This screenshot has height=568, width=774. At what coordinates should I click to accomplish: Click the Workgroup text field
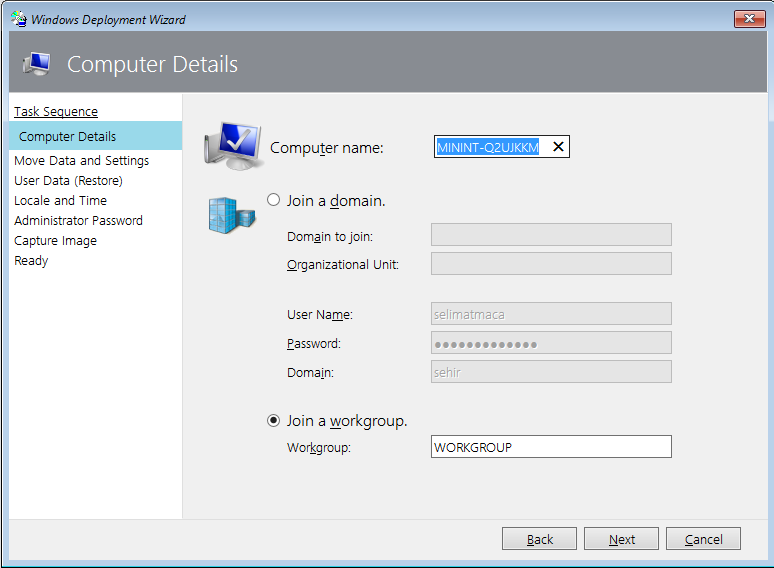(x=550, y=447)
